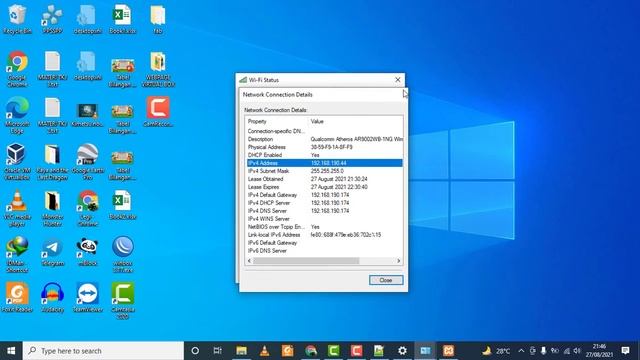
Task: Select the WinBox desktop icon
Action: click(122, 255)
